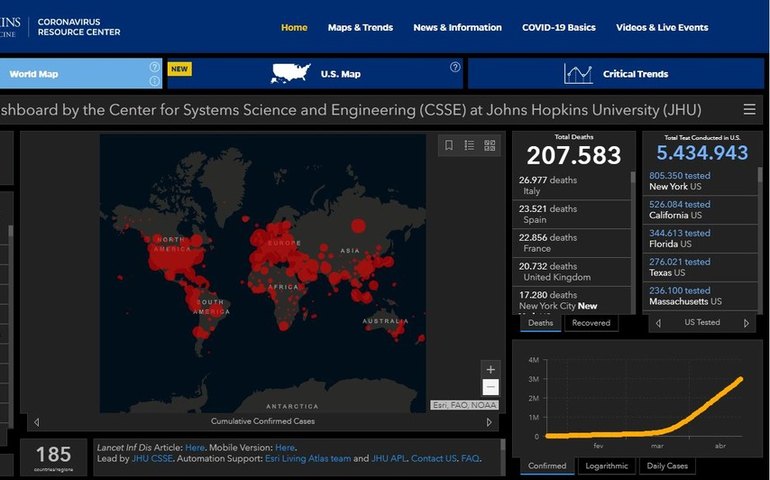Click the map bookmarks icon

(449, 146)
